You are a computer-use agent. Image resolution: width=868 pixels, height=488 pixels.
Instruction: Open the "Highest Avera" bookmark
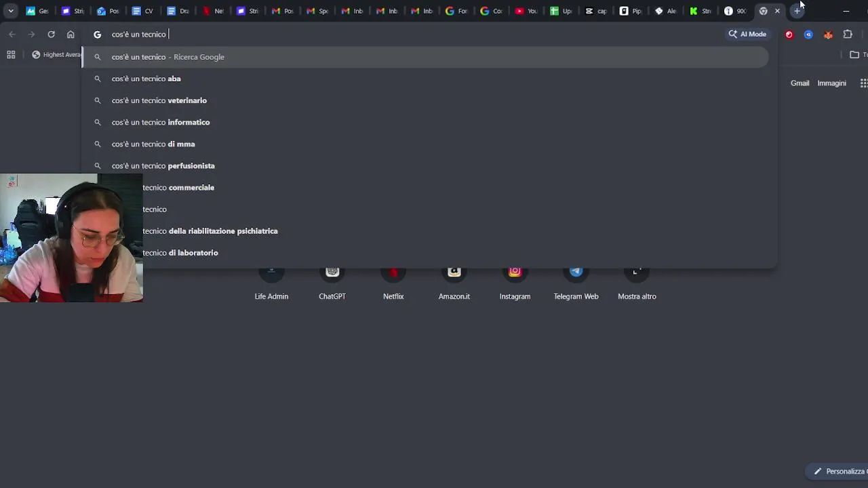(56, 55)
